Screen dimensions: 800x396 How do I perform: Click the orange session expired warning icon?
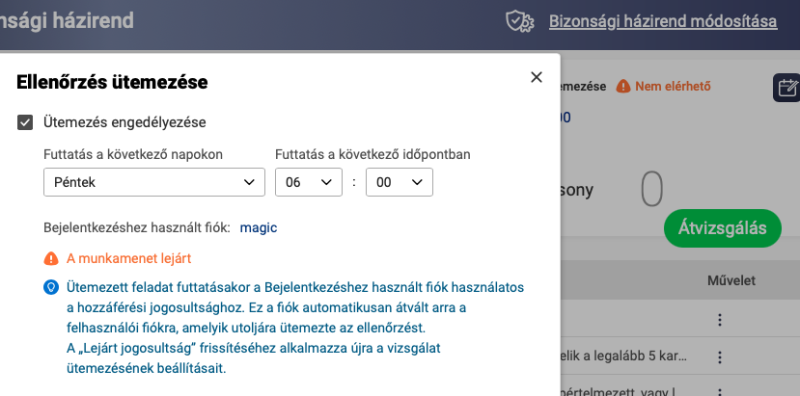click(51, 259)
